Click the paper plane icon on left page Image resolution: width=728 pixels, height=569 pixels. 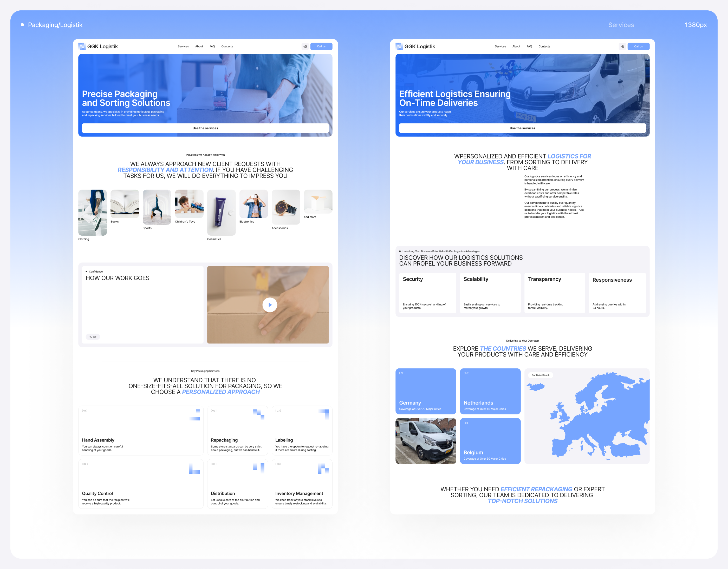coord(305,46)
